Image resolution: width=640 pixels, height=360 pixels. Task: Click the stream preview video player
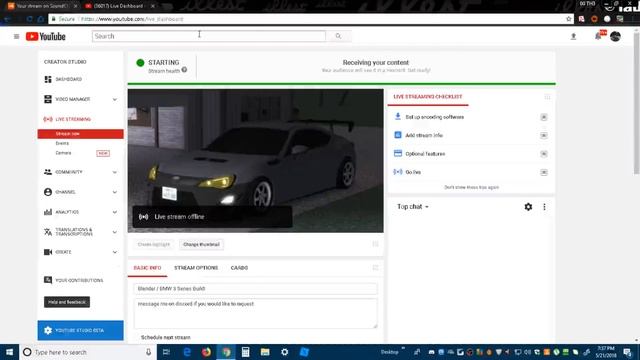(x=256, y=161)
